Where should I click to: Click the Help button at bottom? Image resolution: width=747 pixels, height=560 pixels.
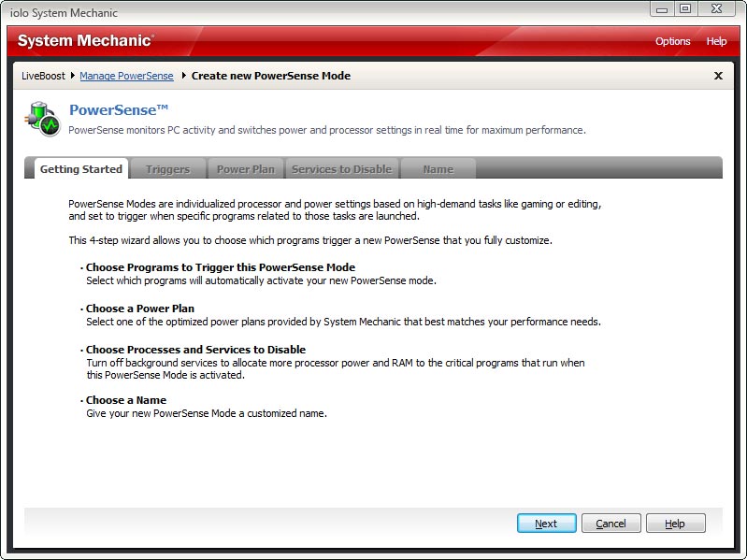point(676,524)
